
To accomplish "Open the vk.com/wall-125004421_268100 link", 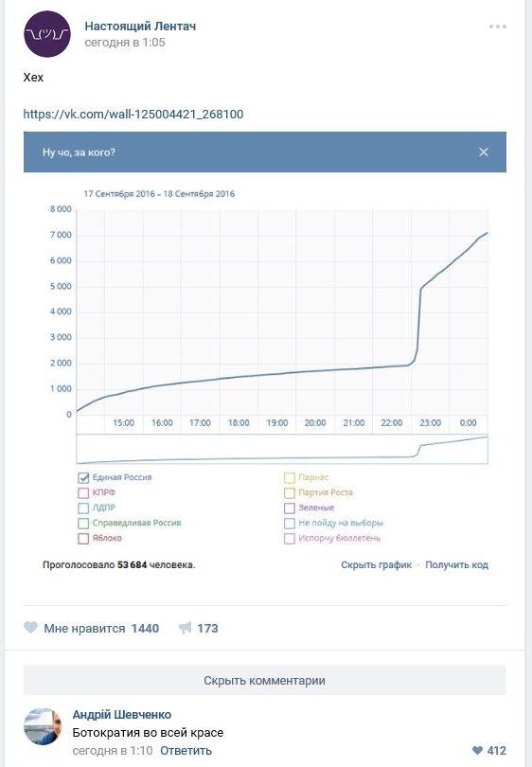I will coord(133,114).
